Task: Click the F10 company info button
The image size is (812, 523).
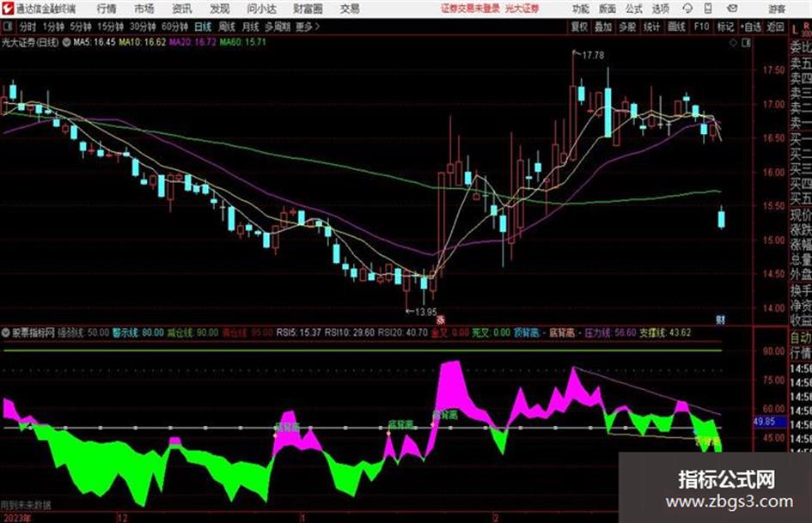Action: (x=701, y=27)
